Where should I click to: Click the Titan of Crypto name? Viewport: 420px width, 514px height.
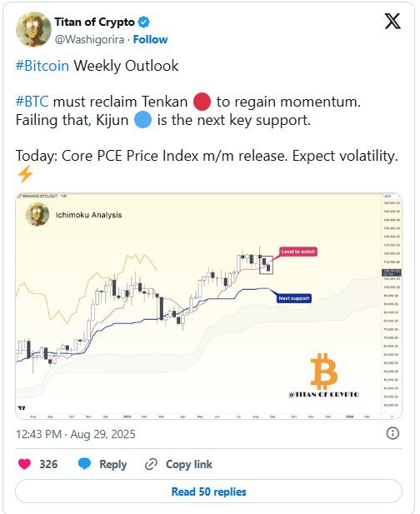tap(94, 22)
